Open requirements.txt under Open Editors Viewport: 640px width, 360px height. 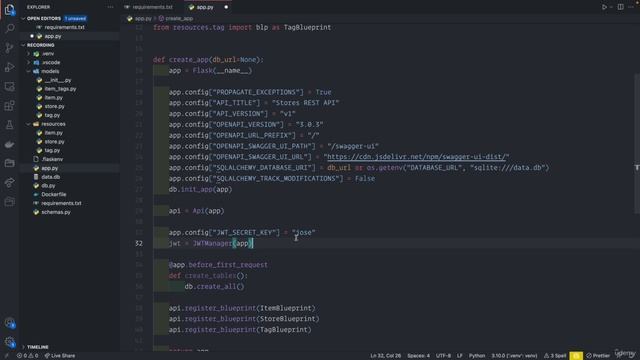point(64,27)
